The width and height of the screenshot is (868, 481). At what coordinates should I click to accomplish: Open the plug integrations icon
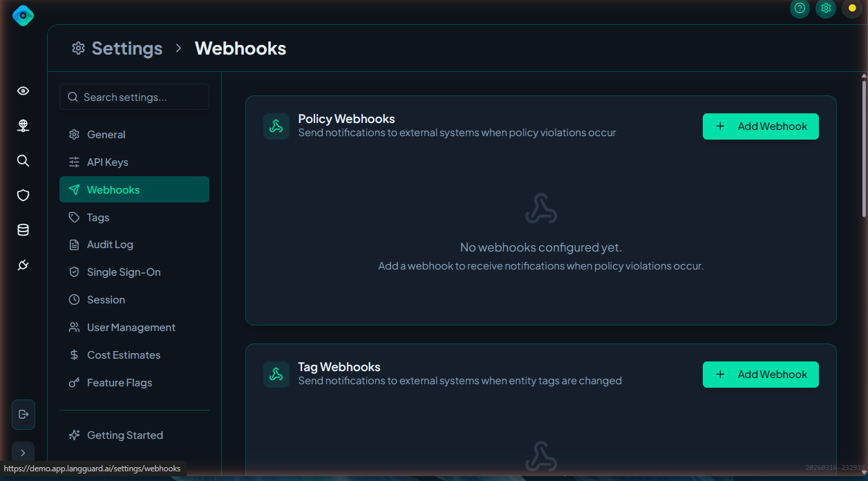(23, 265)
